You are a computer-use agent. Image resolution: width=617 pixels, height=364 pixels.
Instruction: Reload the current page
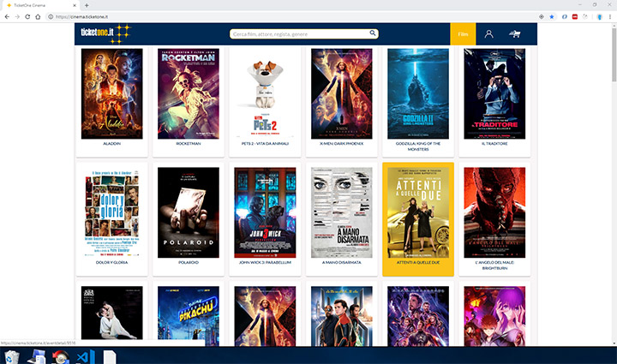pos(27,16)
